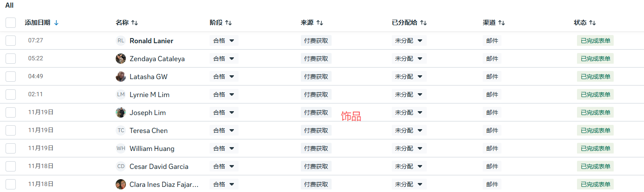Click 已完成表单 status badge for Clara Ines
This screenshot has height=192, width=644.
click(x=595, y=184)
